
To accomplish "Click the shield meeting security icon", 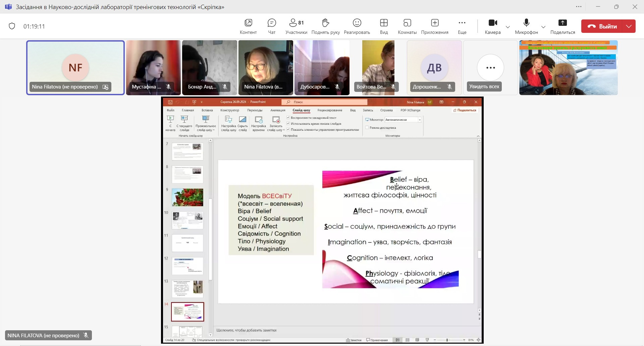I will pos(12,26).
